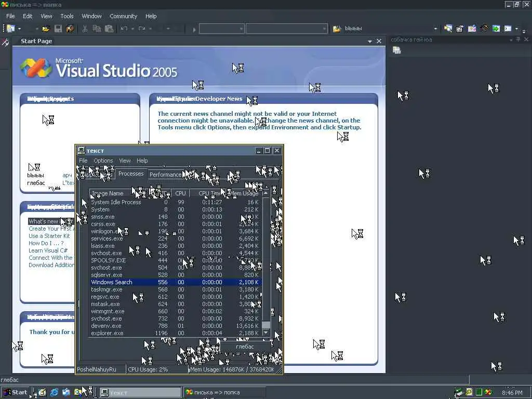Open Solution Explorer from the toolbar icon

pyautogui.click(x=448, y=29)
